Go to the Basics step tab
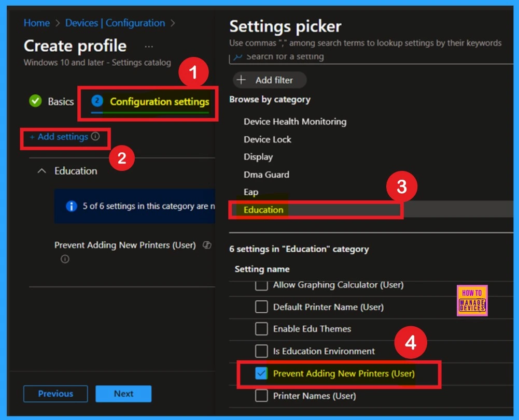Viewport: 519px width, 420px height. pos(61,102)
